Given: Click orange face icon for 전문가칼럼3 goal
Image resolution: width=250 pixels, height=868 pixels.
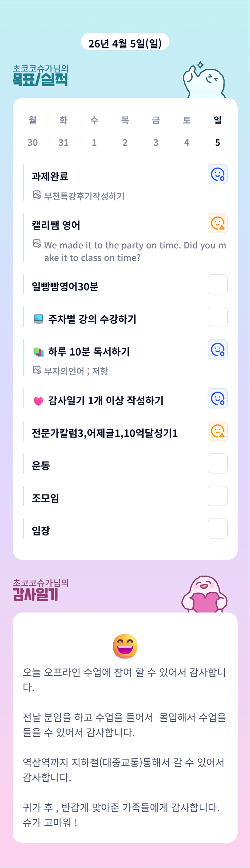Looking at the screenshot, I should click(x=217, y=431).
